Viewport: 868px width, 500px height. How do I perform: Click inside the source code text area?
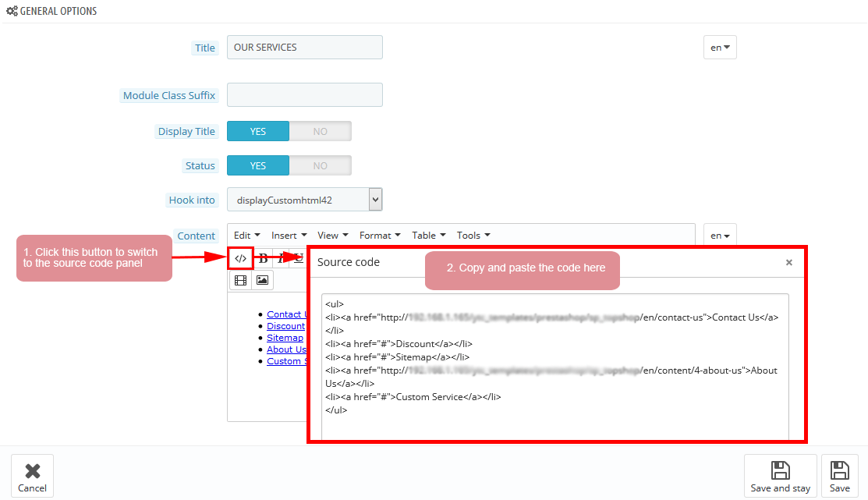554,367
